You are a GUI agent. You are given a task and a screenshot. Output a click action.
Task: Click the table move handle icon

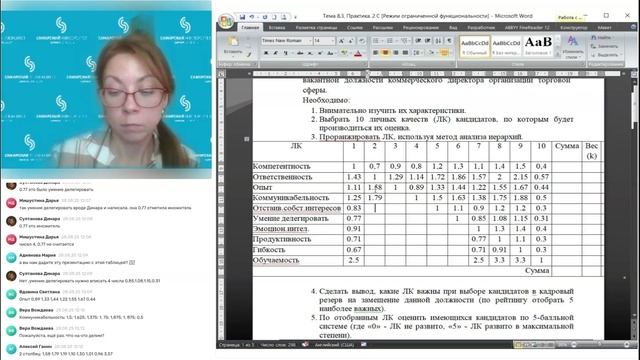[247, 139]
